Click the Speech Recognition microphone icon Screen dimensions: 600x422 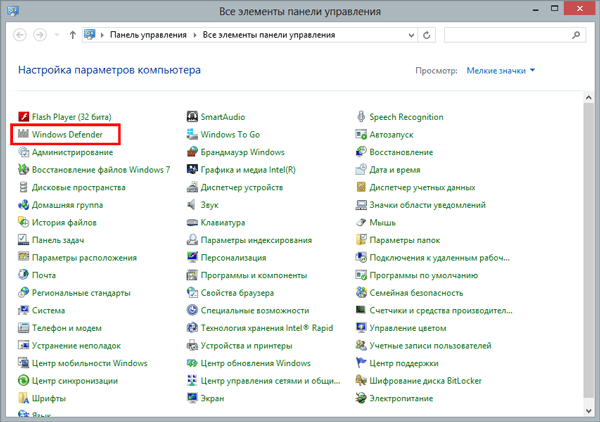[x=361, y=116]
